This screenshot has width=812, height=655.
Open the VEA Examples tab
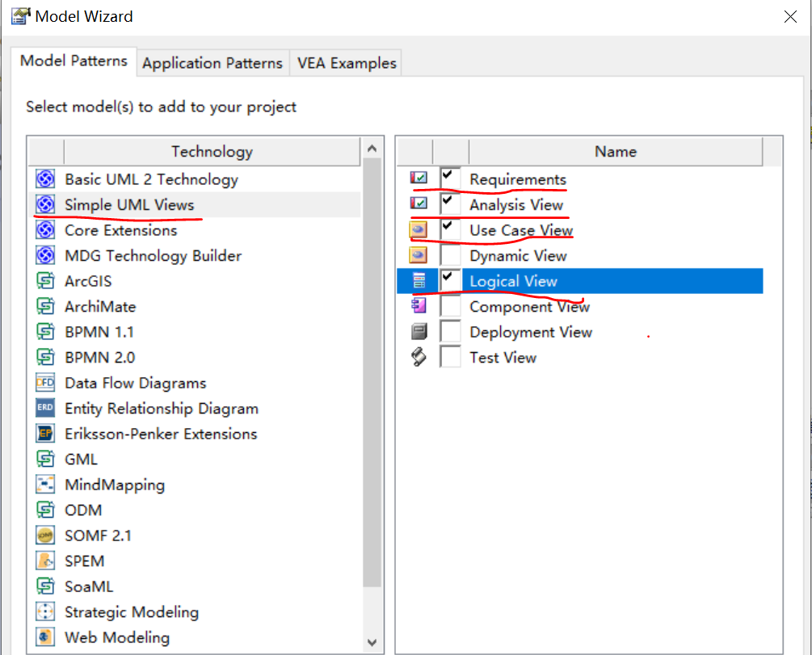tap(347, 63)
